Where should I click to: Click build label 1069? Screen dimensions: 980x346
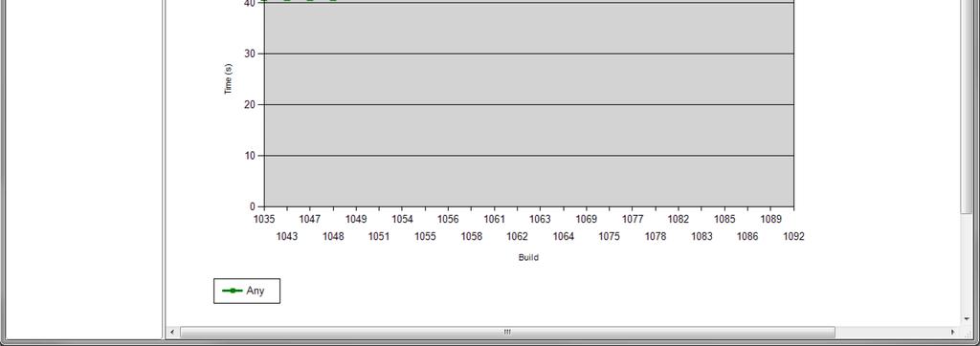point(587,219)
